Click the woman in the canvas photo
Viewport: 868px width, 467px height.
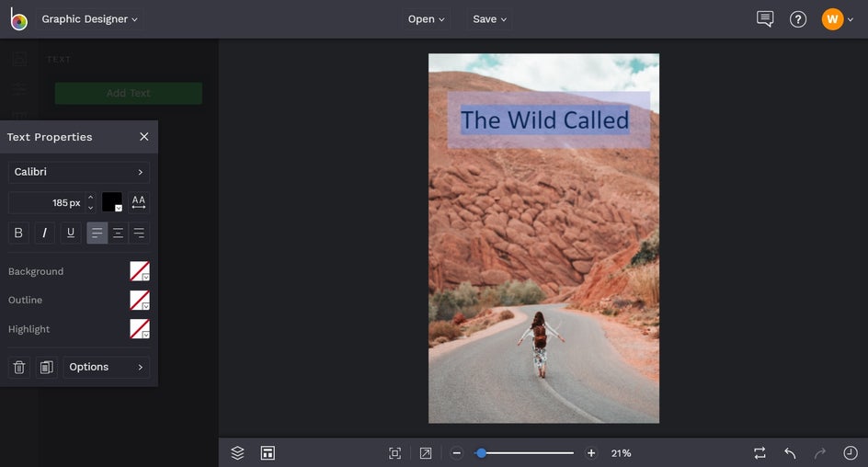pos(540,344)
